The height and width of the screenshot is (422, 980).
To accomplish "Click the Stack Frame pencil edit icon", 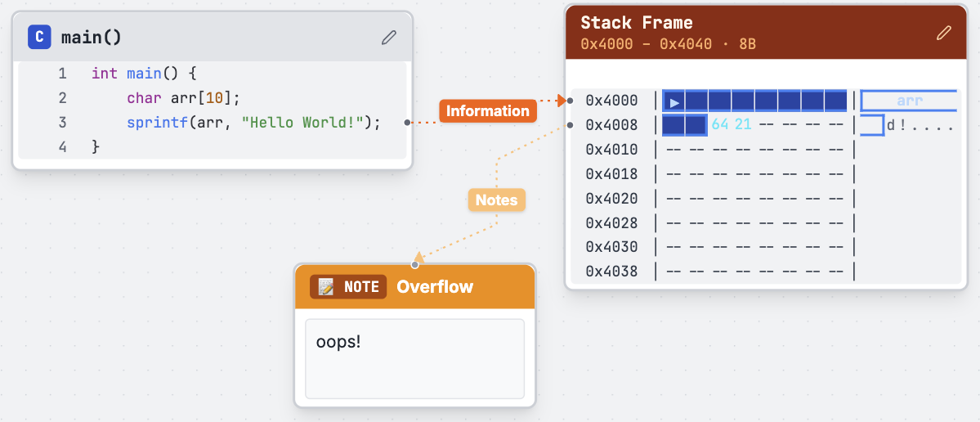I will 943,33.
